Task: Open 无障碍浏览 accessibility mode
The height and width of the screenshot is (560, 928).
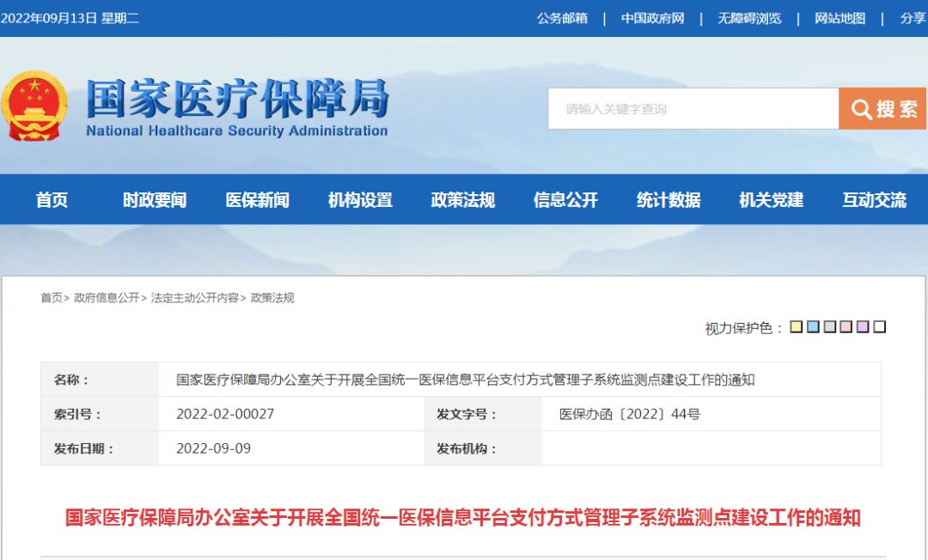Action: (749, 18)
